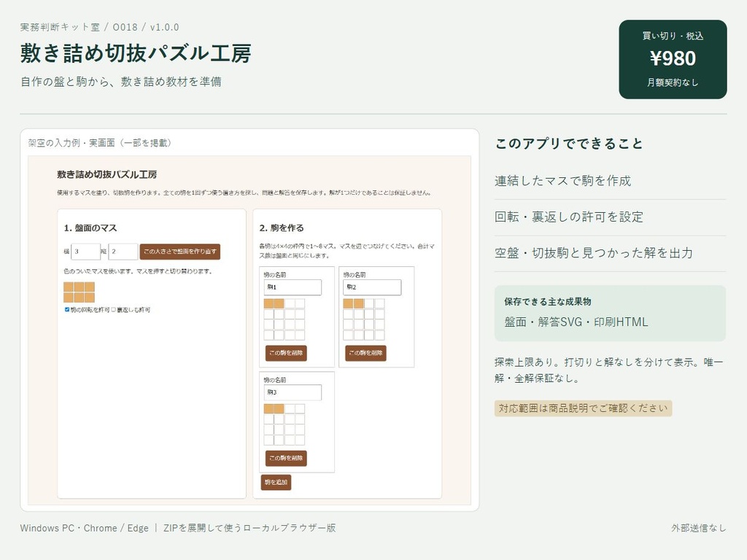Click the 回転・裏返しの許可を設定 feature line
747x560 pixels.
569,217
